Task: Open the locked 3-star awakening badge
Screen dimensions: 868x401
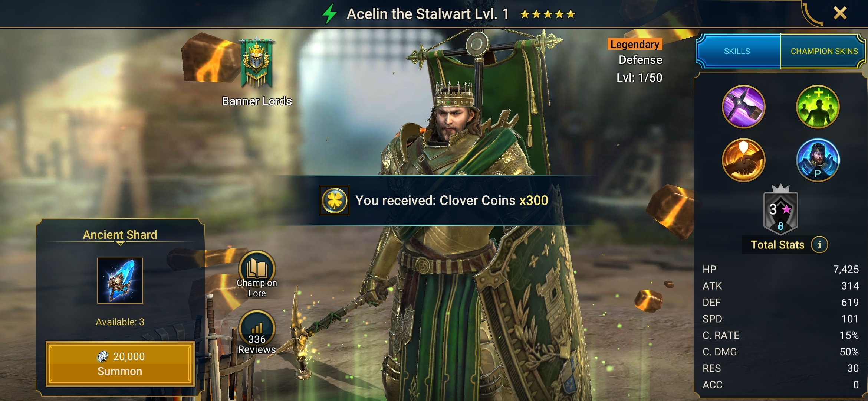Action: pos(780,210)
